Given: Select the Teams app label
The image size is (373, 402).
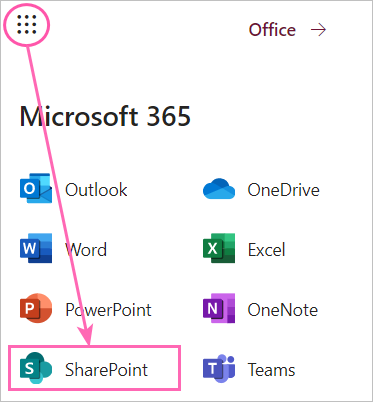Looking at the screenshot, I should 271,369.
